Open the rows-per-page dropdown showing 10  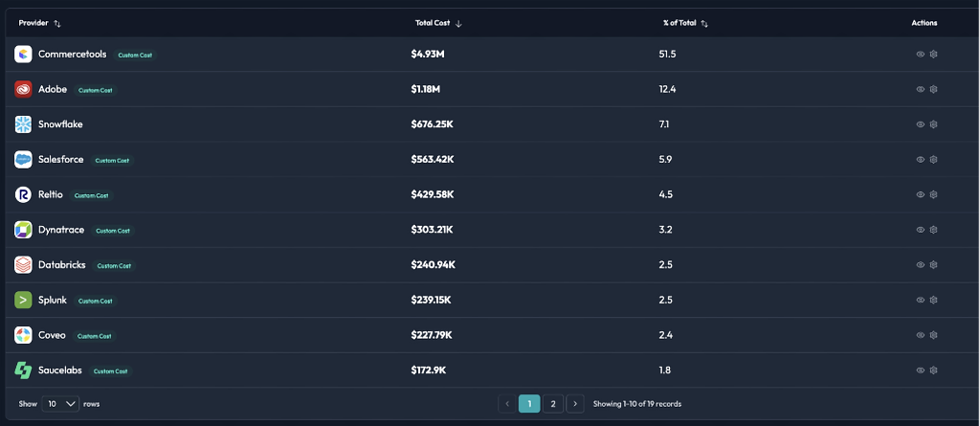point(60,404)
